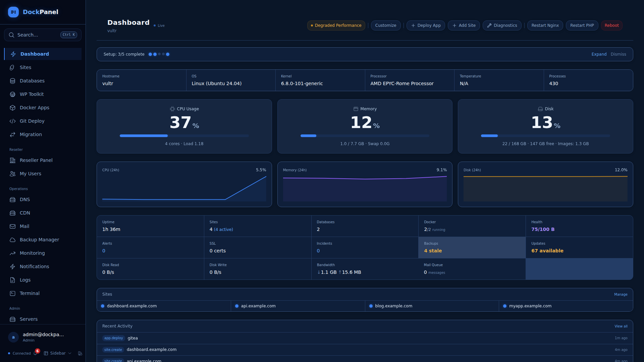Click Manage link in Sites panel
Screen dimensions: 644x362
(621, 294)
